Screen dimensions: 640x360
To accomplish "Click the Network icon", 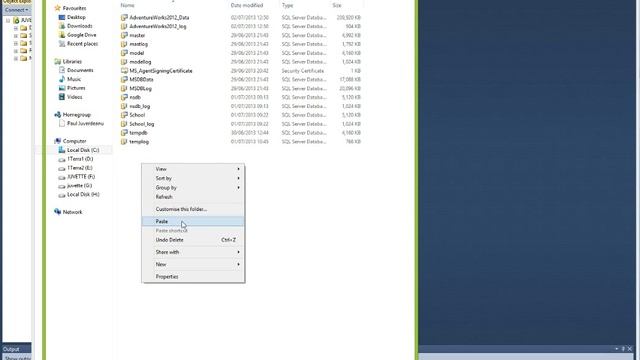I will pyautogui.click(x=58, y=212).
